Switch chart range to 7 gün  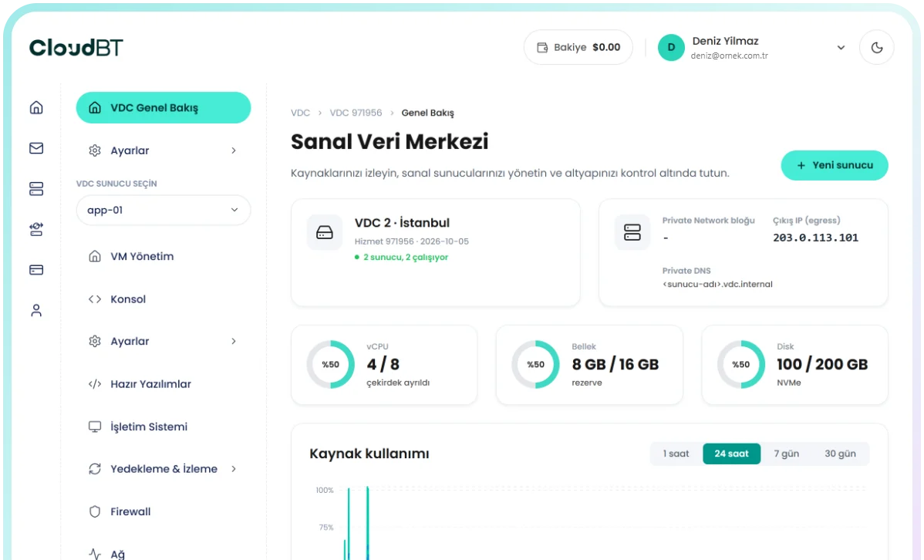pyautogui.click(x=786, y=454)
